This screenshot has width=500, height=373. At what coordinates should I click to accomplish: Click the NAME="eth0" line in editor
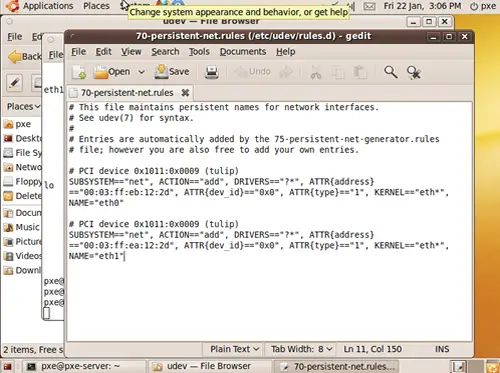point(96,203)
